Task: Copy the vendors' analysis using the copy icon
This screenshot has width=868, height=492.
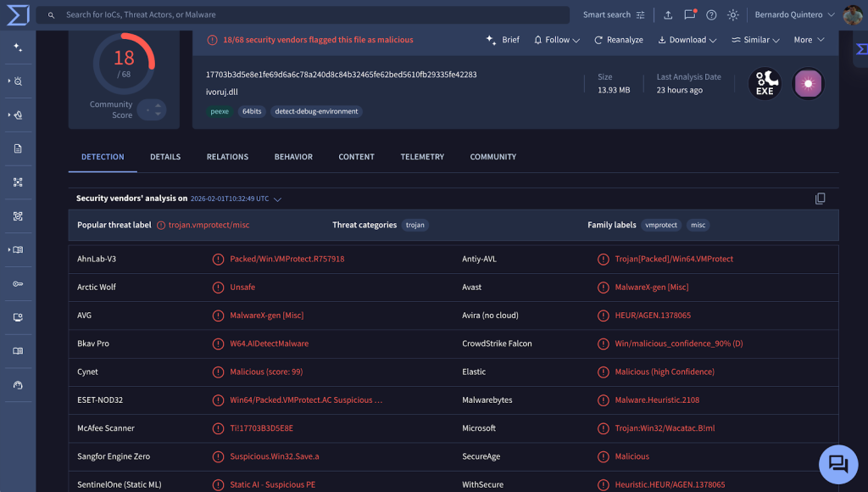Action: (820, 198)
